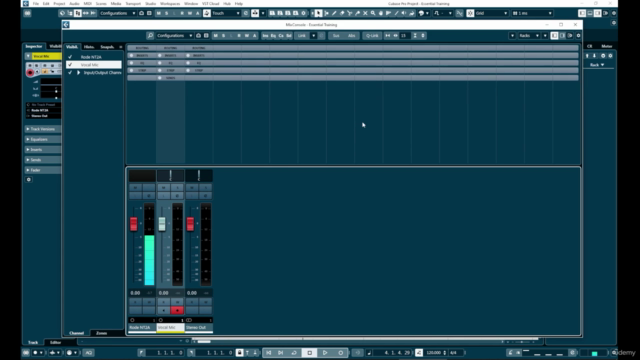Toggle Input/Output Channels visibility checkmark
Viewport: 640px width, 360px height.
tap(70, 72)
